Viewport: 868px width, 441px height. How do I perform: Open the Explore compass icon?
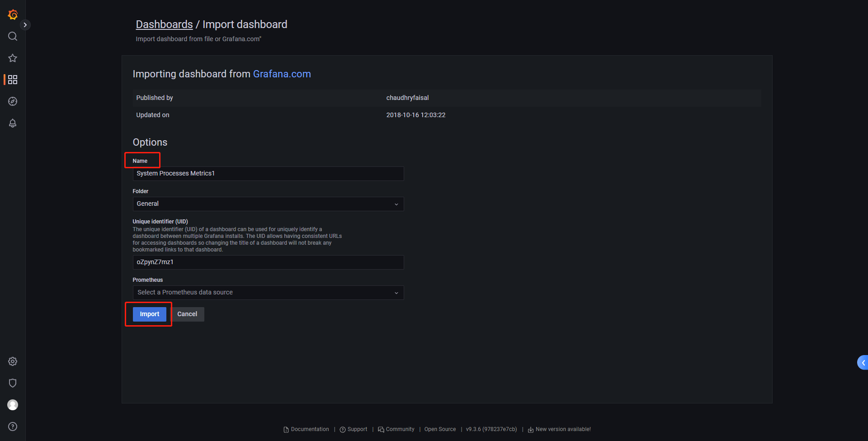pyautogui.click(x=13, y=101)
